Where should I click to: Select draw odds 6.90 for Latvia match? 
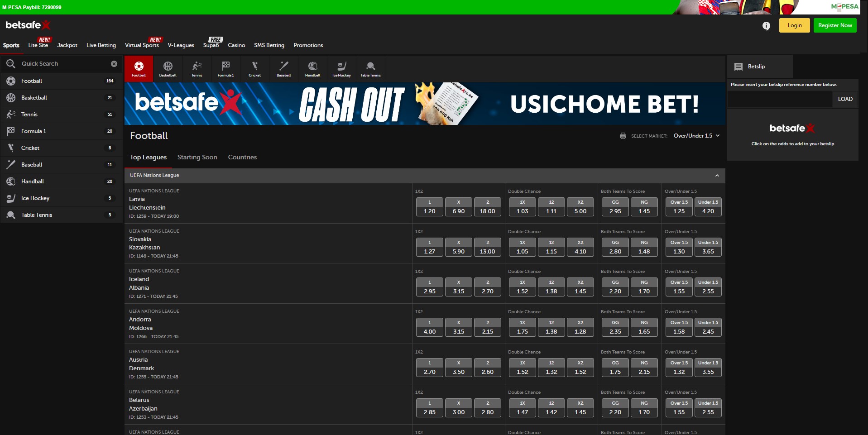pyautogui.click(x=459, y=207)
